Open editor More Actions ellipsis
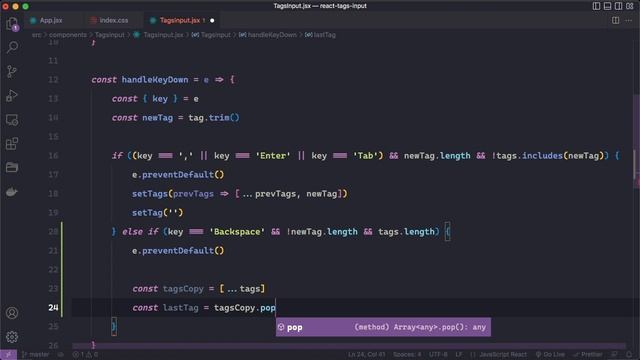Viewport: 640px width, 360px height. click(629, 20)
